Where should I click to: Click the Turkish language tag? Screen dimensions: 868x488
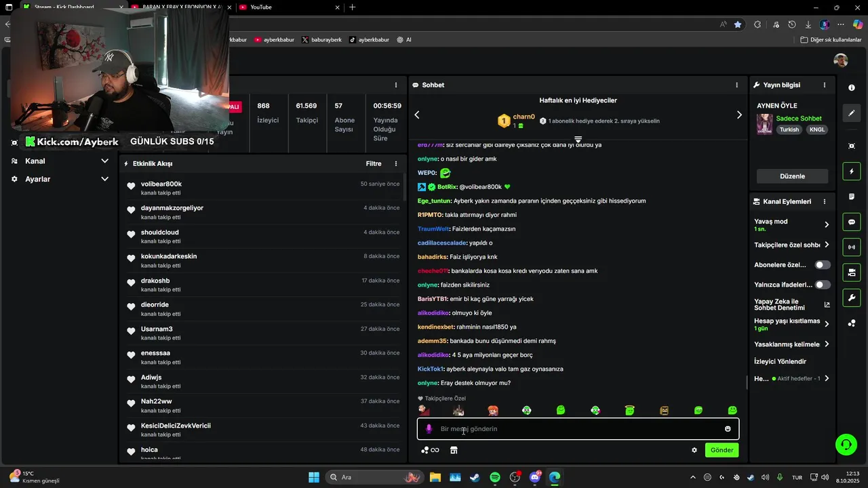tap(789, 129)
